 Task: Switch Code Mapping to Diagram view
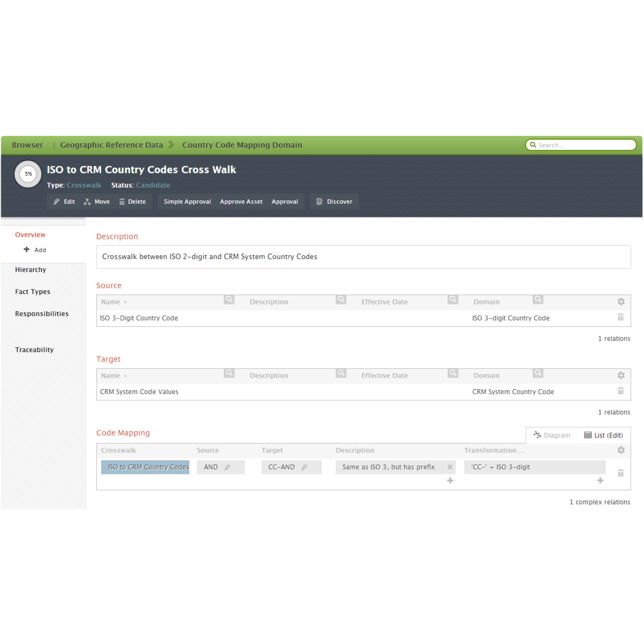click(551, 435)
